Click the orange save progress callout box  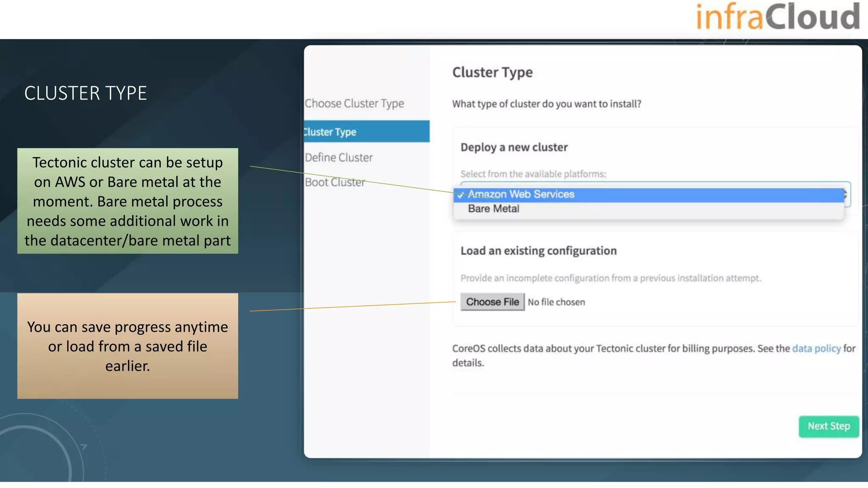click(x=128, y=346)
